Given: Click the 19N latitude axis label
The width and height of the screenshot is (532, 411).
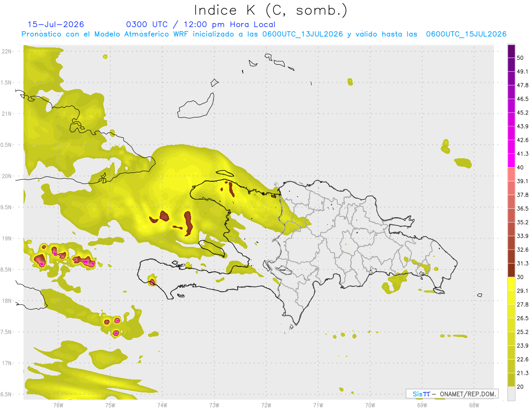Looking at the screenshot, I should [8, 238].
